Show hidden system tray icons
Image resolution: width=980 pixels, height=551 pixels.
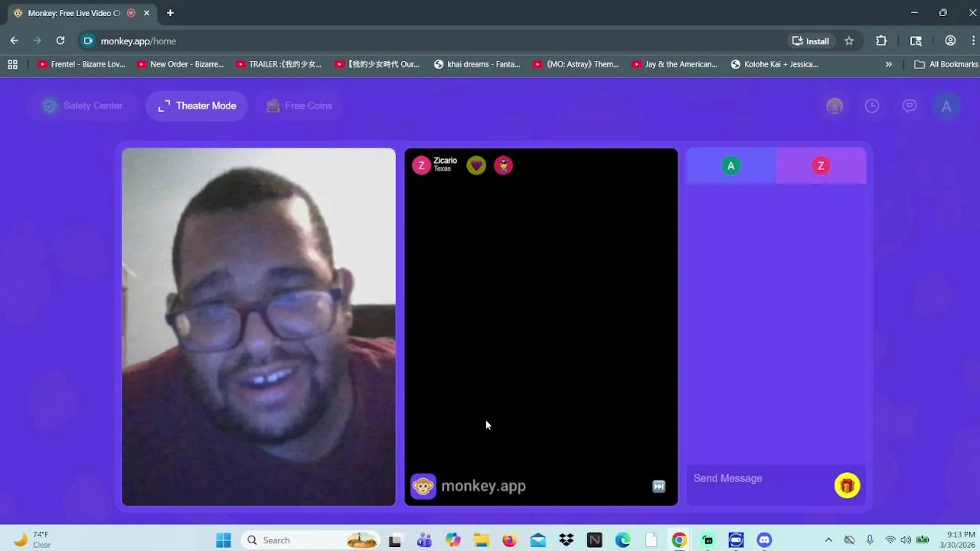tap(828, 540)
